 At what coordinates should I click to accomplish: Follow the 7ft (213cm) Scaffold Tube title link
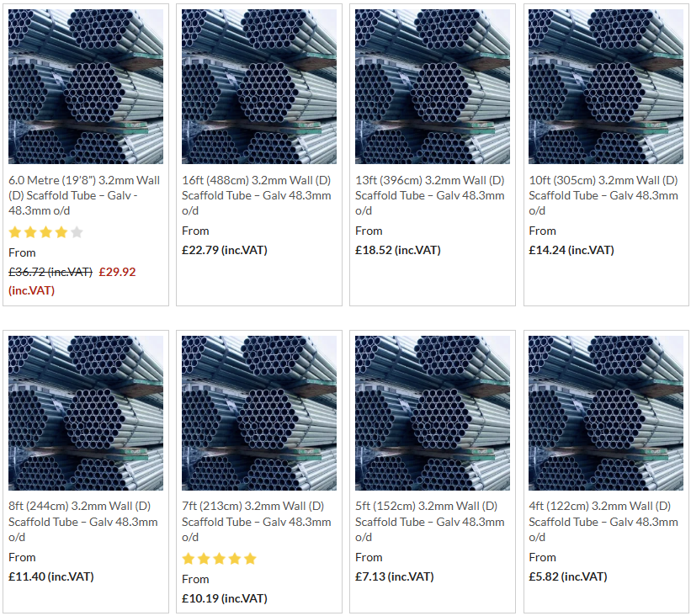point(257,522)
